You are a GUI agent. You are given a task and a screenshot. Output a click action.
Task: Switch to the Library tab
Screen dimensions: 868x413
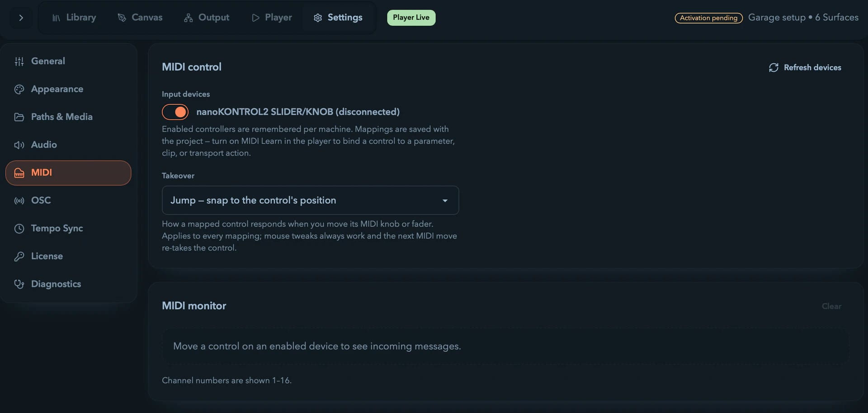click(x=74, y=18)
